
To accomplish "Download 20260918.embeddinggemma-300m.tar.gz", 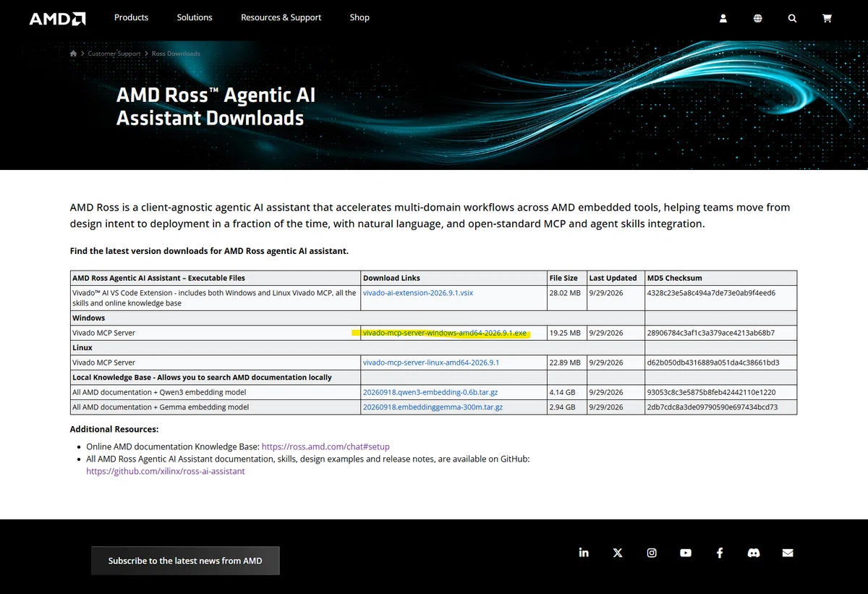I will (433, 407).
